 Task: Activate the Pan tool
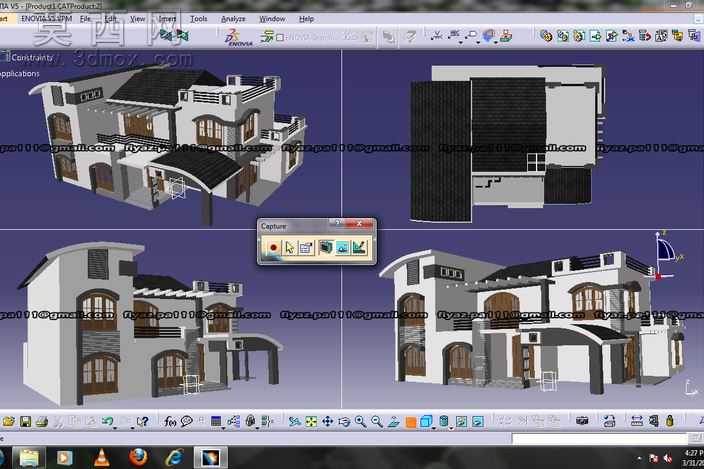(x=327, y=421)
